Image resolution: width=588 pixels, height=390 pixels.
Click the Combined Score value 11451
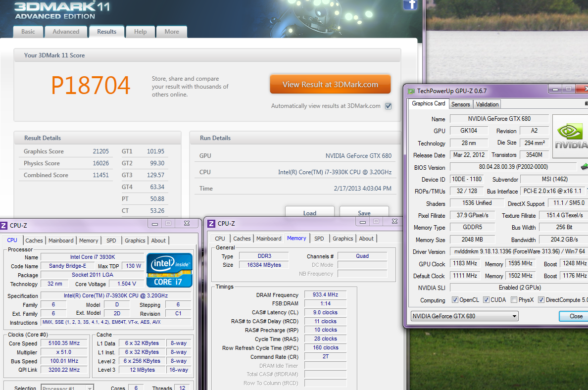coord(101,175)
